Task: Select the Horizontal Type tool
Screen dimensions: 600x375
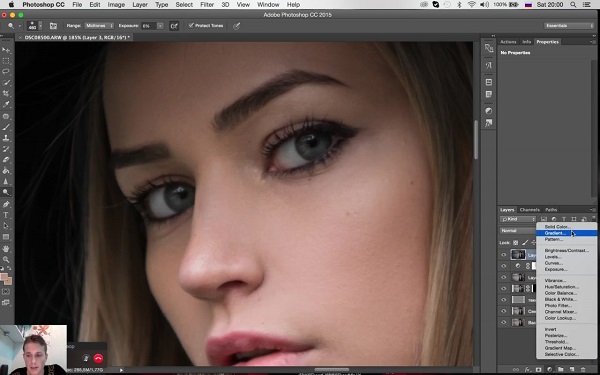Action: (6, 215)
